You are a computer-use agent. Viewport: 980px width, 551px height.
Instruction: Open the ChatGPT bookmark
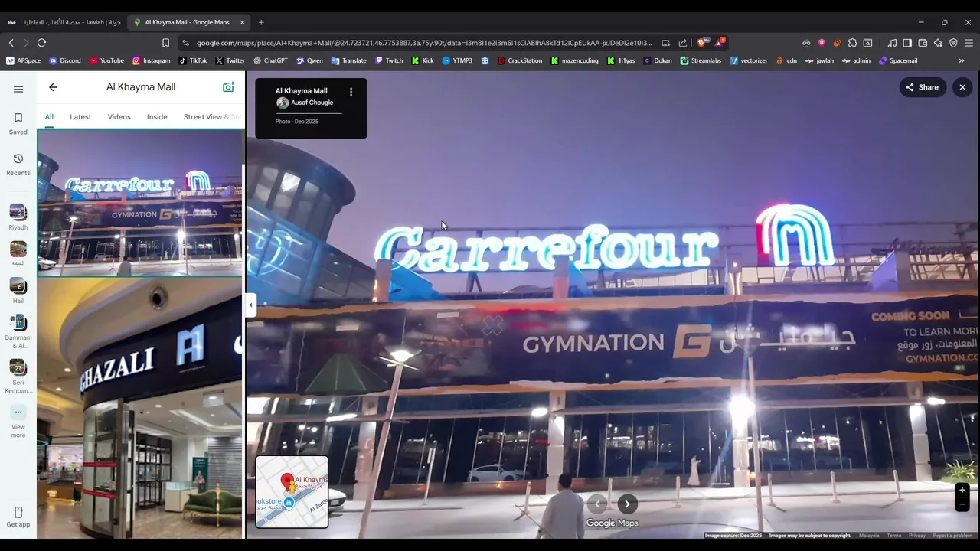tap(270, 60)
